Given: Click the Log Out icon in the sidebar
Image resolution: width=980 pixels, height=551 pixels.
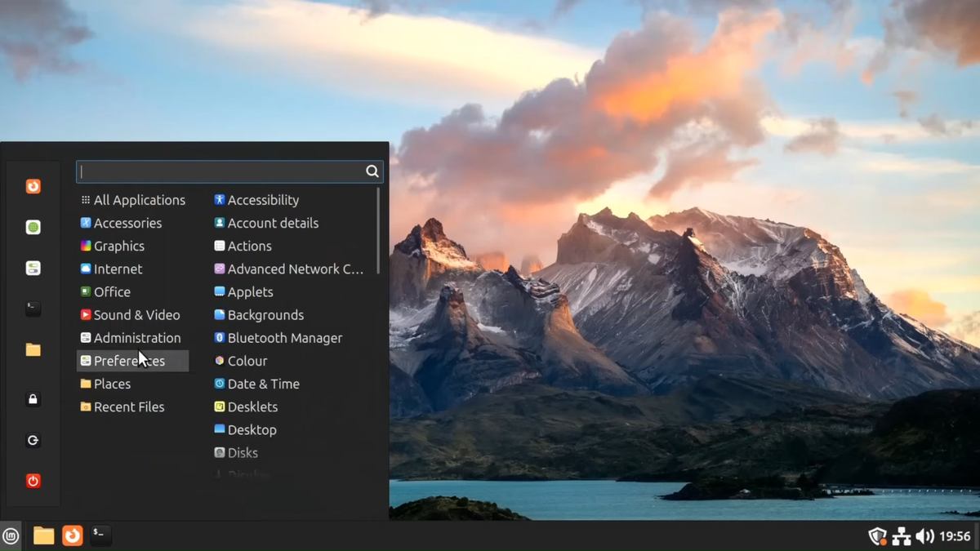Looking at the screenshot, I should coord(33,440).
